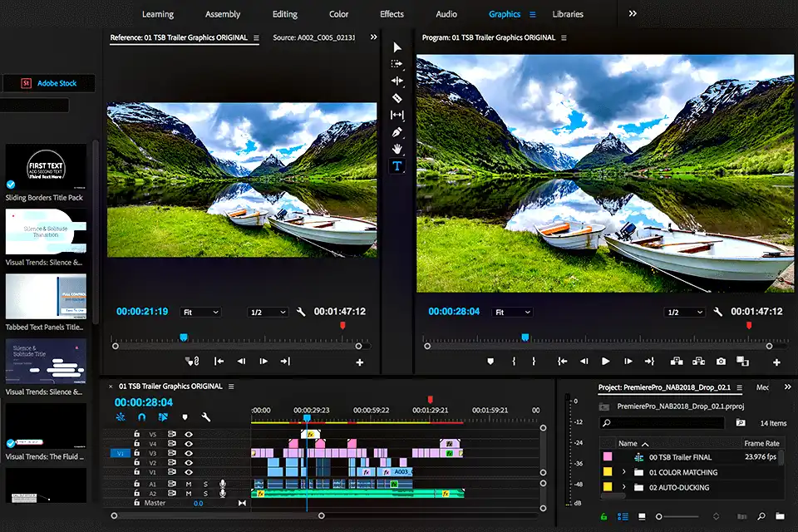Screen dimensions: 798x532
Task: Toggle gang to Program monitor in Reference
Action: [x=192, y=361]
